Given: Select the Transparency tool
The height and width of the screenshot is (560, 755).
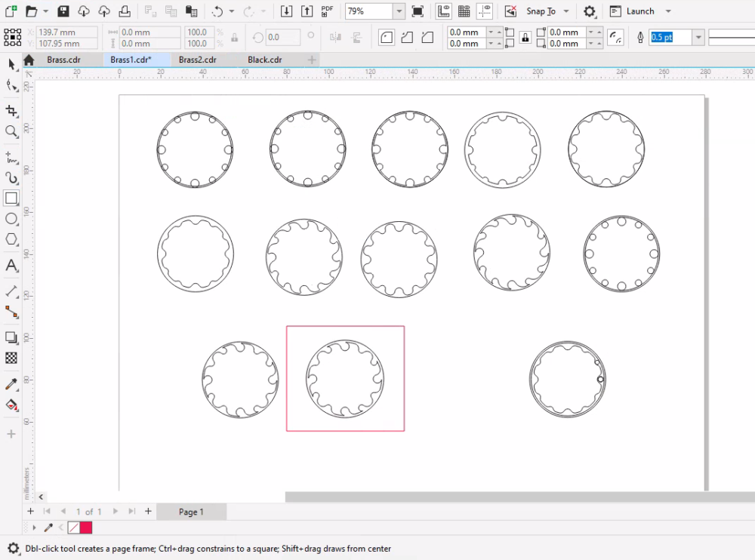Looking at the screenshot, I should click(x=11, y=358).
